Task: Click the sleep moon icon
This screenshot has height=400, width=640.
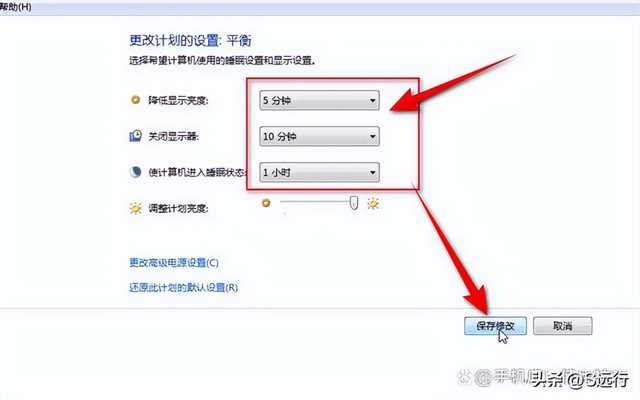Action: tap(136, 172)
